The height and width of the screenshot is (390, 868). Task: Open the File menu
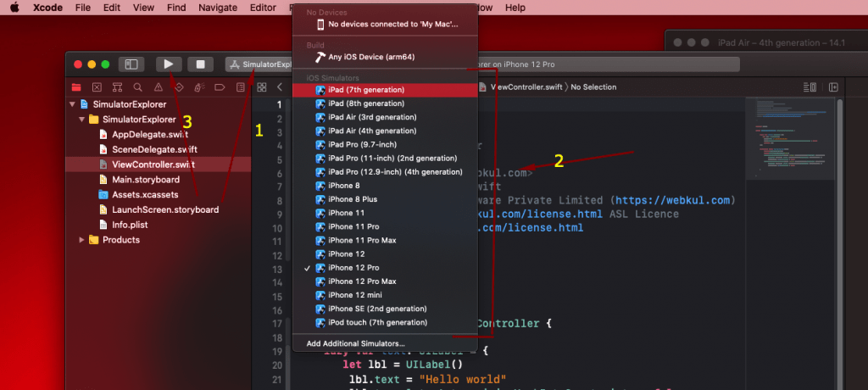[82, 8]
